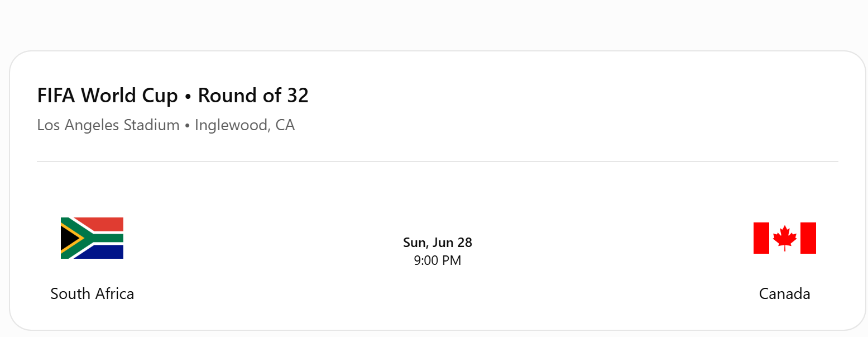The width and height of the screenshot is (868, 337).
Task: Open the South Africa team name
Action: click(92, 293)
